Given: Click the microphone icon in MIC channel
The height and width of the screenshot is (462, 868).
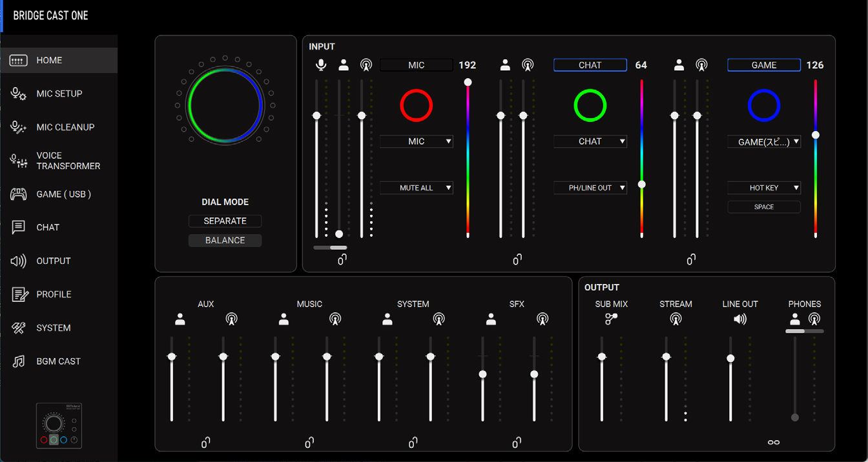Looking at the screenshot, I should (321, 65).
